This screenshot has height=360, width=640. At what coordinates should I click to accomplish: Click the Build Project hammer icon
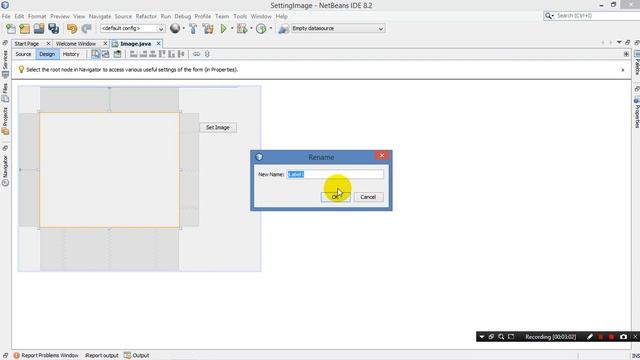click(x=193, y=29)
